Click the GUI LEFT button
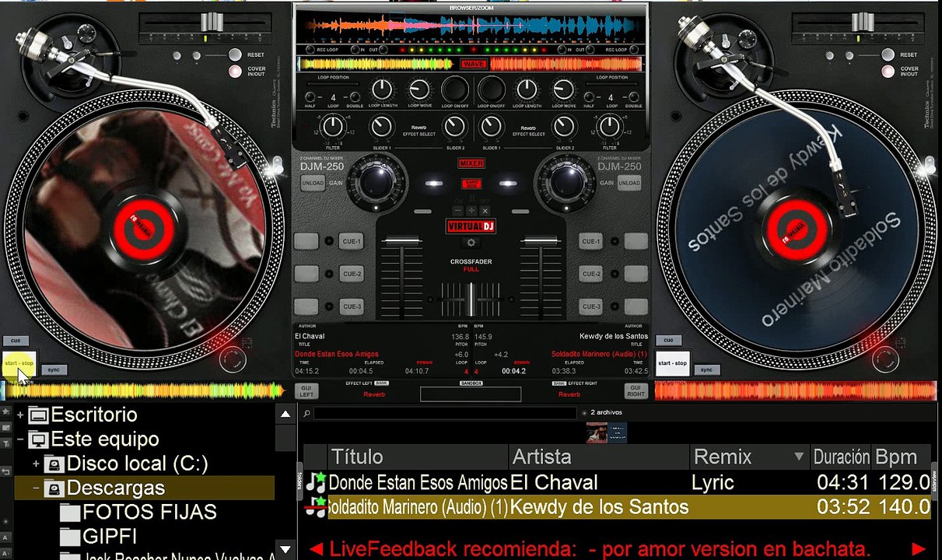 pyautogui.click(x=306, y=390)
